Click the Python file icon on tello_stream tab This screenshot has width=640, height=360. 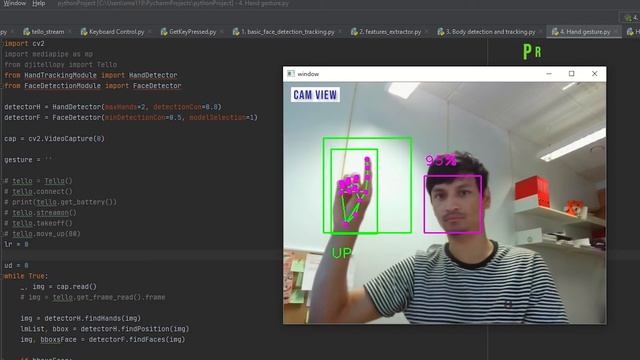[x=27, y=31]
